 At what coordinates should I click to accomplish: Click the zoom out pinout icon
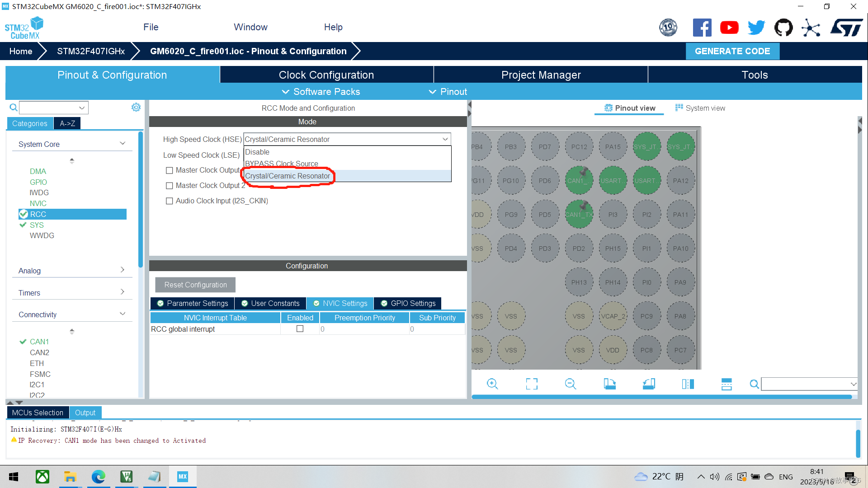(571, 384)
